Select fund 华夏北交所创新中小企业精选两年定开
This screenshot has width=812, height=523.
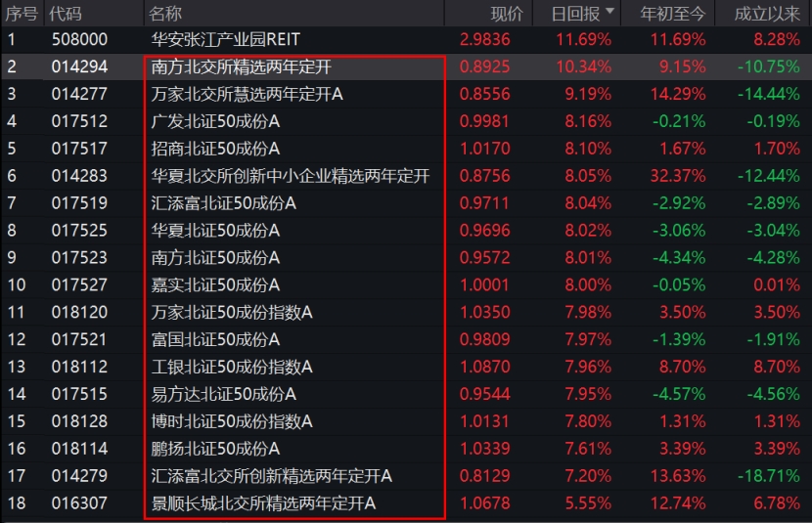(x=291, y=176)
